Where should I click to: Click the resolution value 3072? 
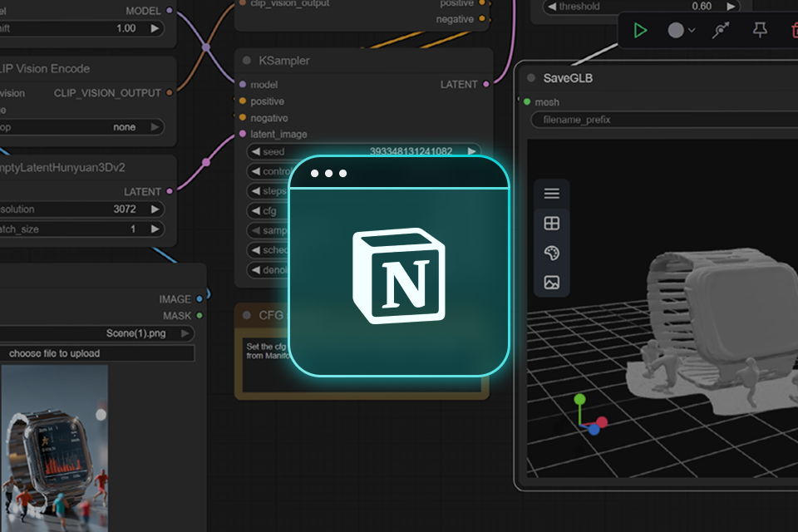[x=125, y=209]
